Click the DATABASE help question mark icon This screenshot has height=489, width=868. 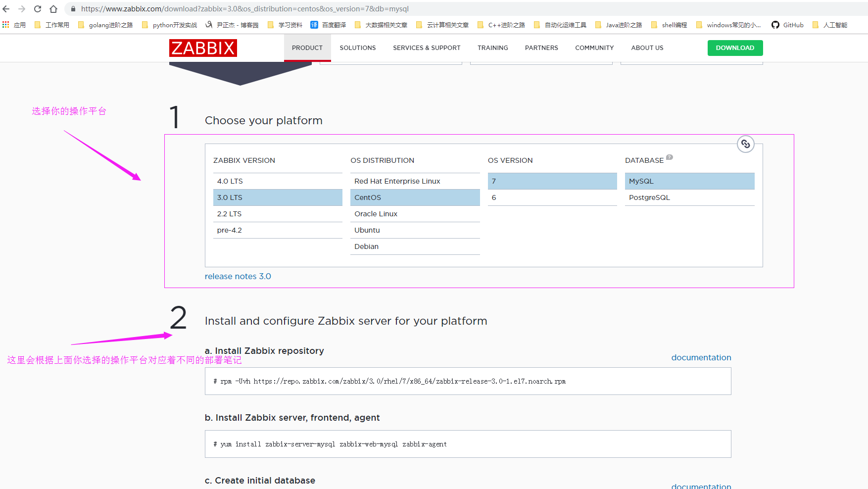(x=670, y=157)
